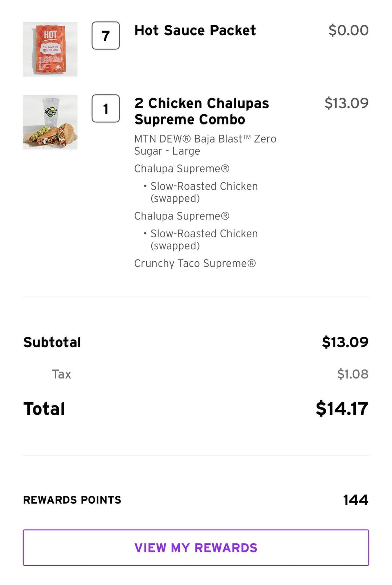Click the $13.09 combo item price

pyautogui.click(x=346, y=103)
